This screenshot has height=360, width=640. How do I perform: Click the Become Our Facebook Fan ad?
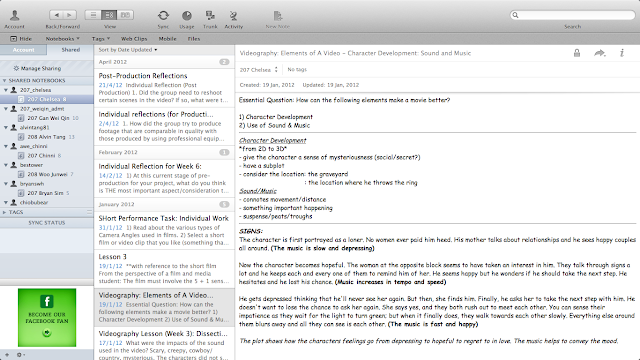click(47, 318)
